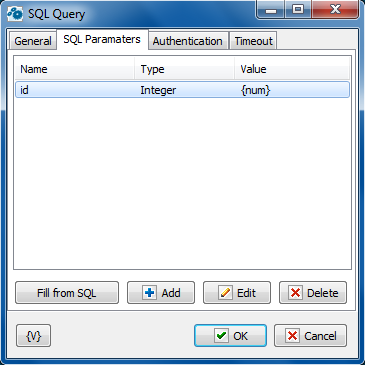Cancel the SQL Query dialog
Image resolution: width=365 pixels, height=365 pixels.
[x=310, y=336]
